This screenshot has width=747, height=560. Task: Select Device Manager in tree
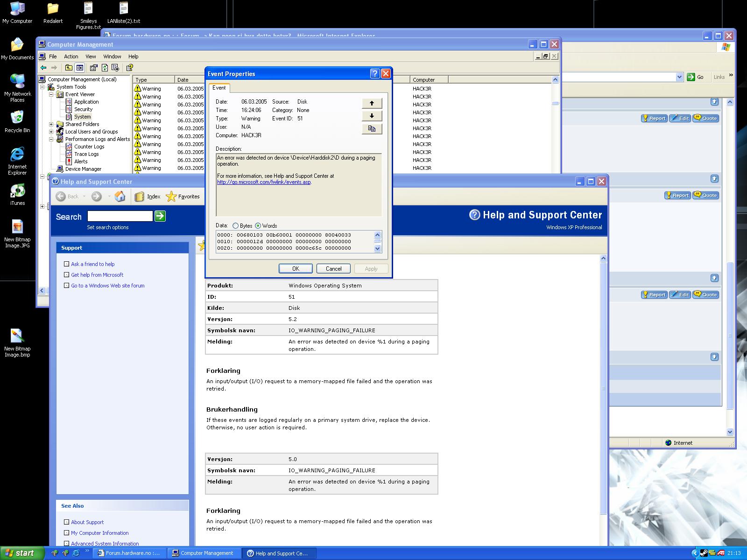tap(83, 169)
